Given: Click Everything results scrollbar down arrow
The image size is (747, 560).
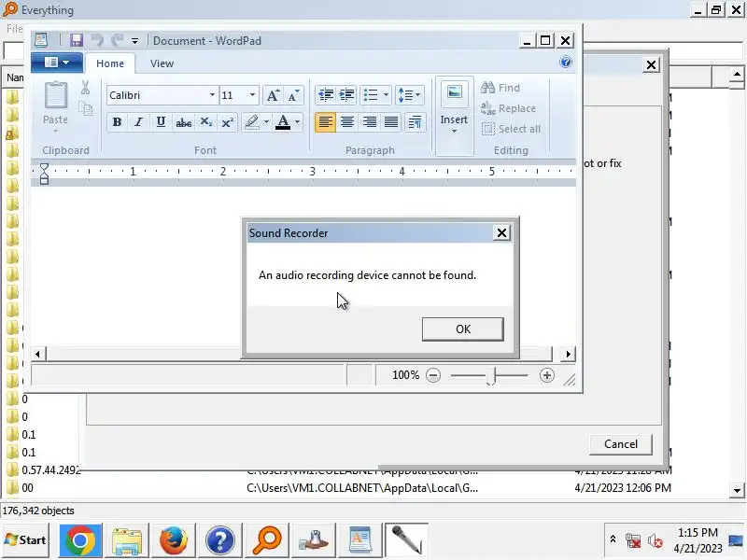Looking at the screenshot, I should coord(737,491).
